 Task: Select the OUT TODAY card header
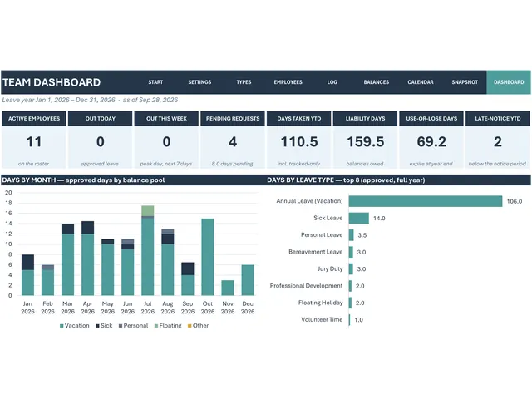point(100,118)
